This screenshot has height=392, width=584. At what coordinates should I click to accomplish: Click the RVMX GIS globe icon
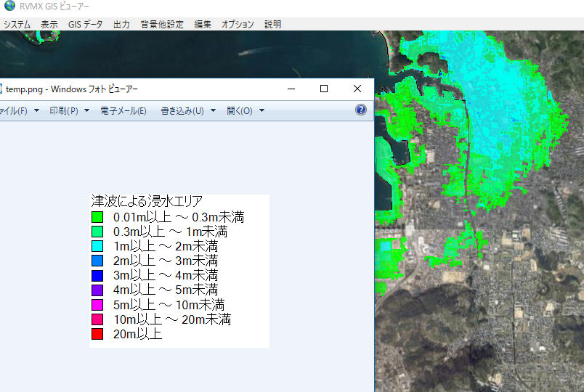pos(9,6)
